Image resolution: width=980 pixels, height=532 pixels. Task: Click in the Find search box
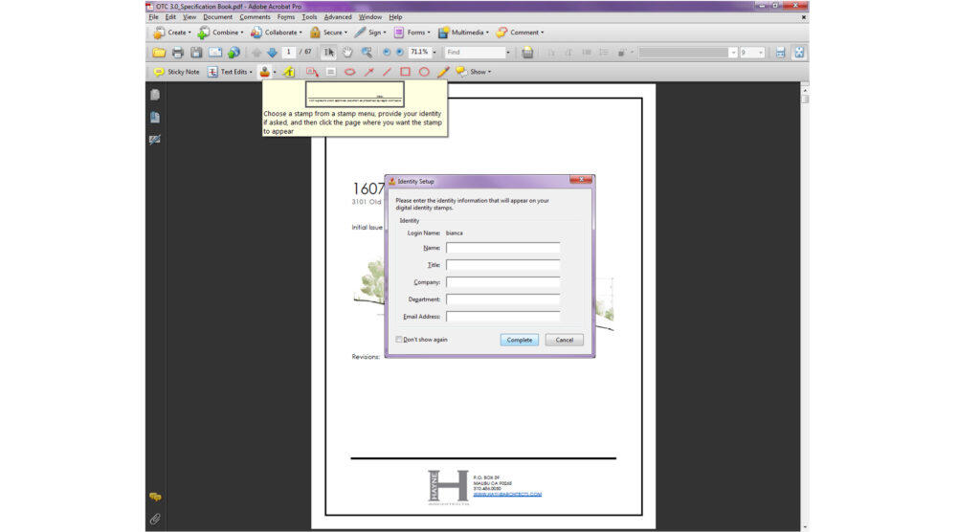click(x=475, y=53)
